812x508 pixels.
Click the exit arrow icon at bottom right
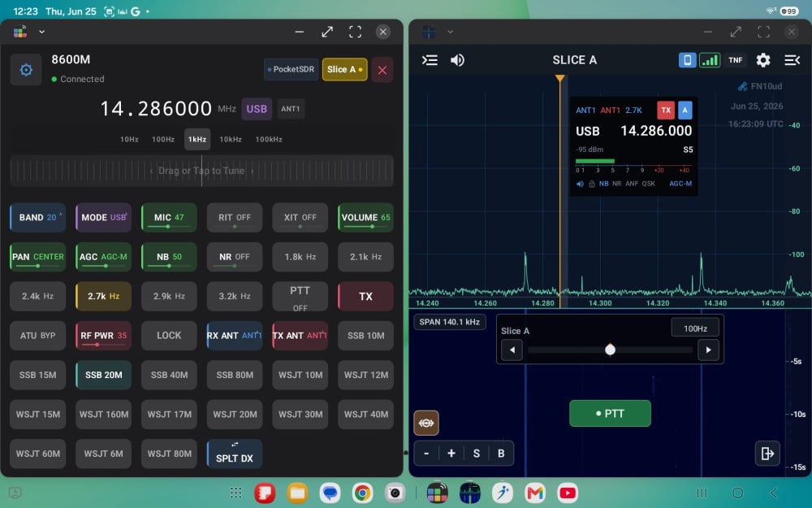767,454
